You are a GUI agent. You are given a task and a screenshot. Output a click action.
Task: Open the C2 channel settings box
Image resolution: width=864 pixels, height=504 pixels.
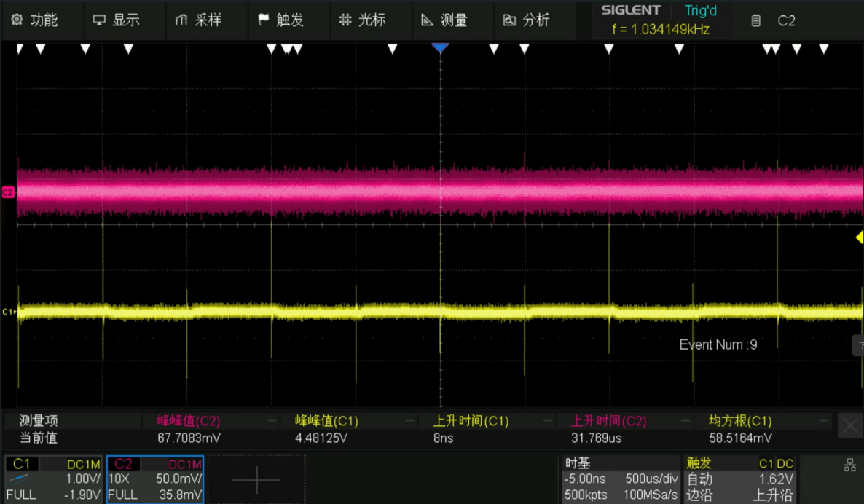pos(155,479)
